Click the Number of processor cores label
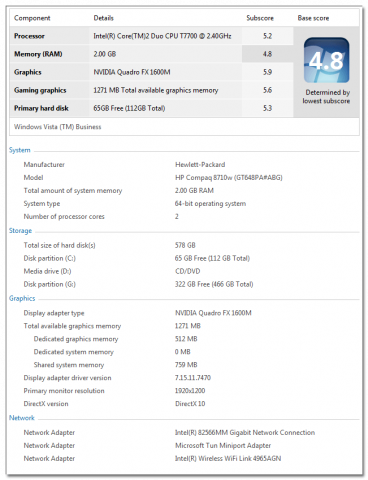This screenshot has height=480, width=368. (x=64, y=216)
